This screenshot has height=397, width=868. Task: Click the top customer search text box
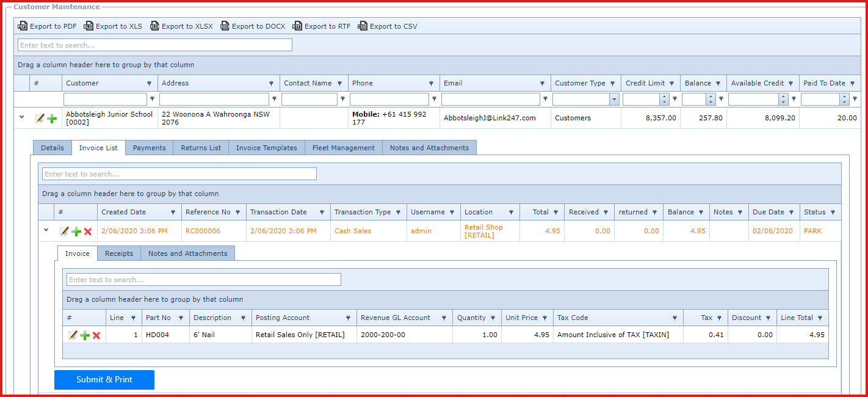[155, 45]
